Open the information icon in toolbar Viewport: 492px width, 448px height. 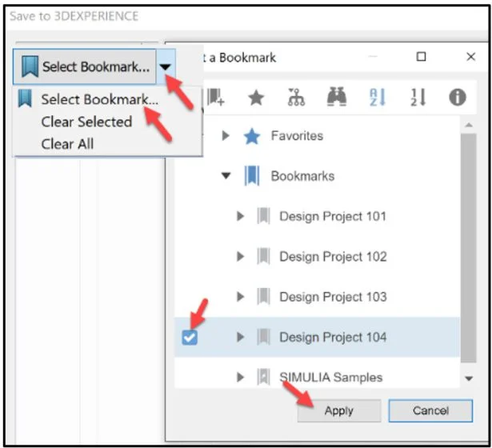(458, 98)
